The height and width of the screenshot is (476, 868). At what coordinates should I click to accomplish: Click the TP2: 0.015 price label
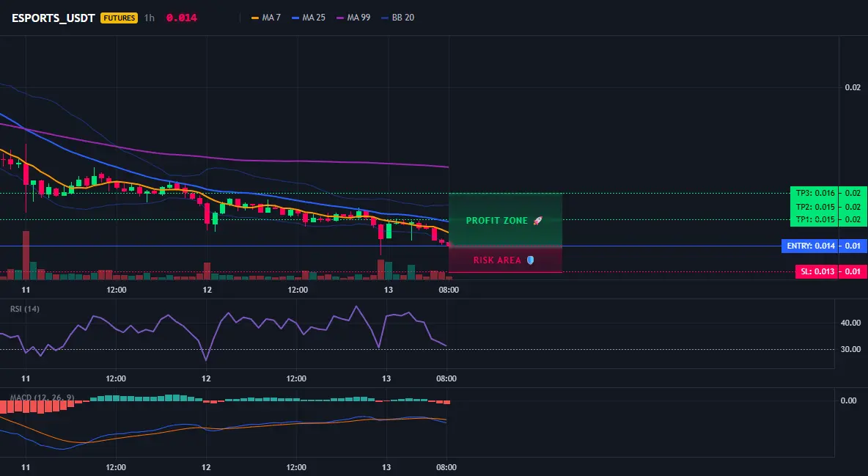815,207
